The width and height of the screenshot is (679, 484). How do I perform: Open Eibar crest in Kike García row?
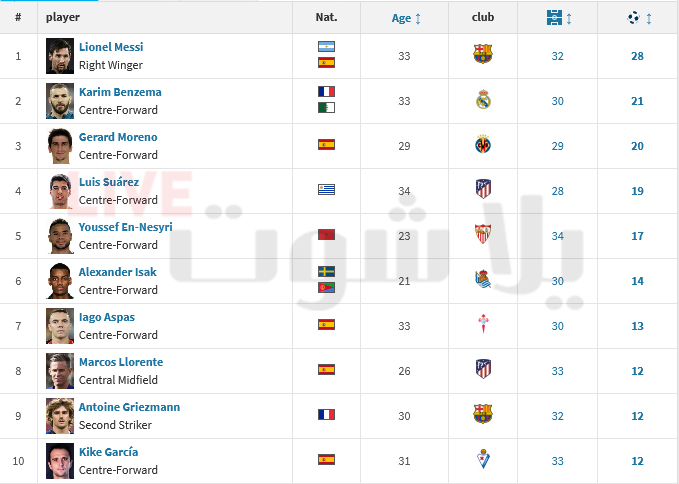tap(483, 459)
